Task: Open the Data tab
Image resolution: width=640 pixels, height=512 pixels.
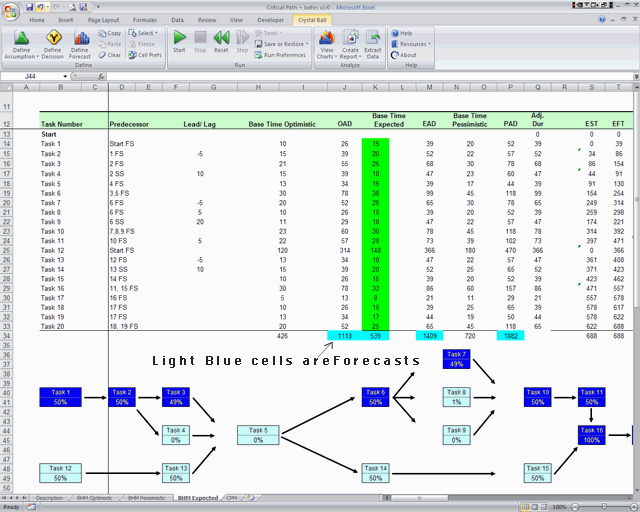Action: 178,20
